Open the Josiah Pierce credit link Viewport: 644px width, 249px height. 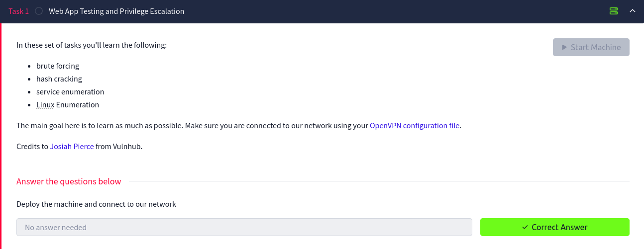click(x=72, y=147)
